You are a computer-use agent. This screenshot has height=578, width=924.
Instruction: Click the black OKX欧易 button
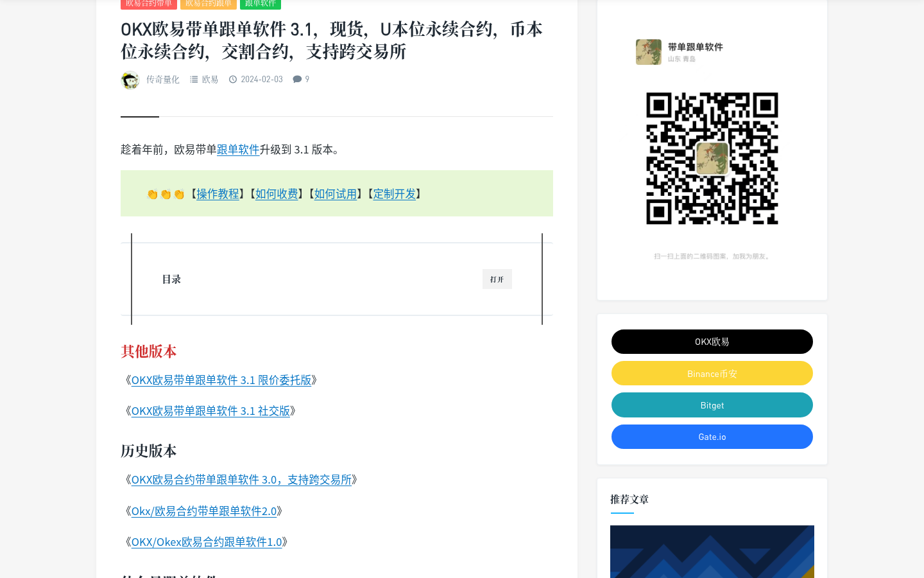712,342
